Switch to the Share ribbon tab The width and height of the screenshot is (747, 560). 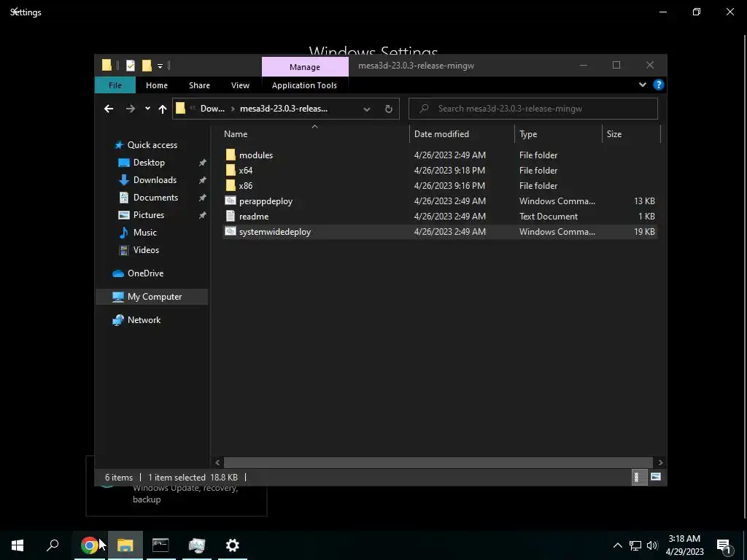(x=199, y=85)
